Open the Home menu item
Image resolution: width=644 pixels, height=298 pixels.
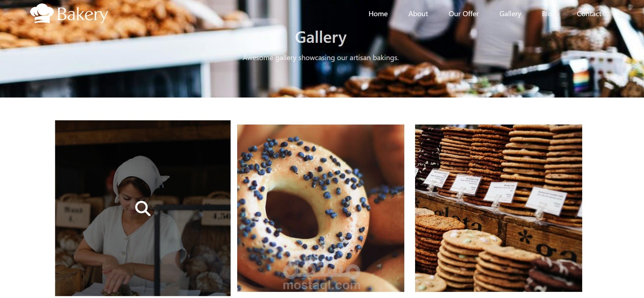click(x=378, y=14)
